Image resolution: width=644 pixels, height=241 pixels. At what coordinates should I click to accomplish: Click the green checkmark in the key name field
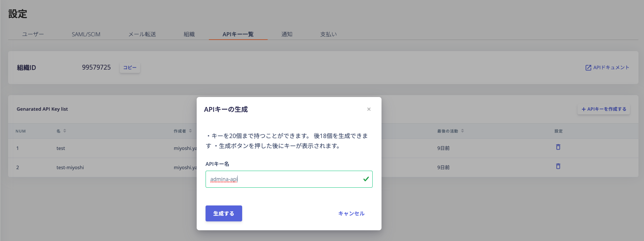click(366, 179)
